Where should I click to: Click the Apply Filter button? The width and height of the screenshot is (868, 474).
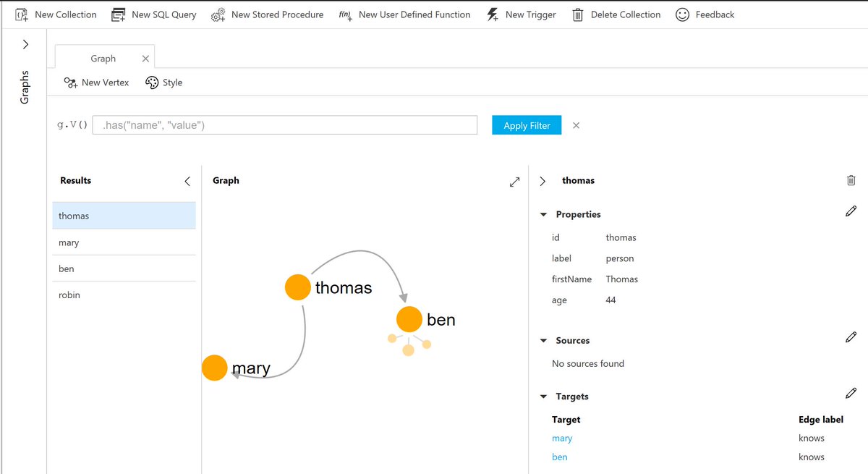pyautogui.click(x=527, y=125)
